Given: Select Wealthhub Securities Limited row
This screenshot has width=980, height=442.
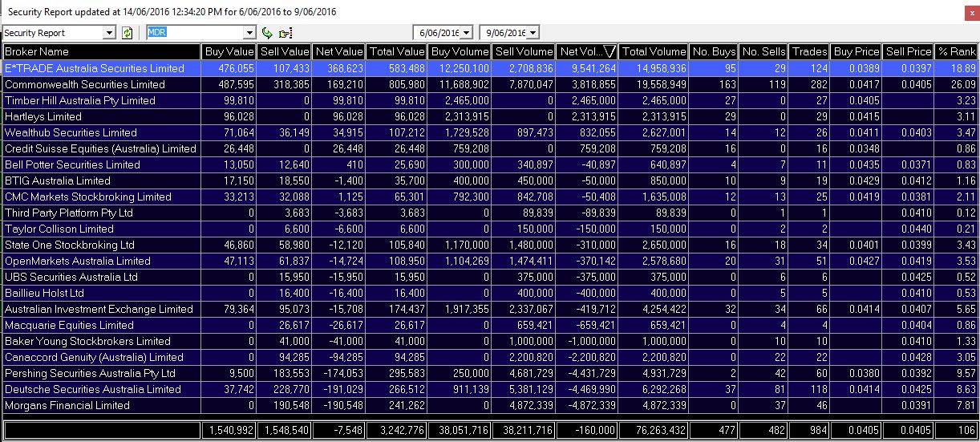Looking at the screenshot, I should (490, 132).
